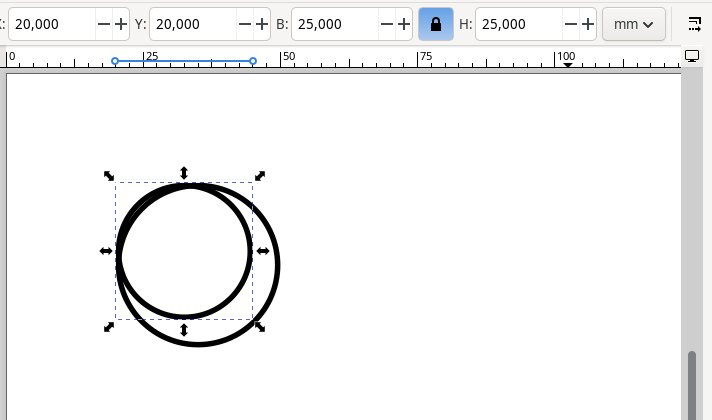
Task: Click the top-center vertical scale handle
Action: pos(184,173)
